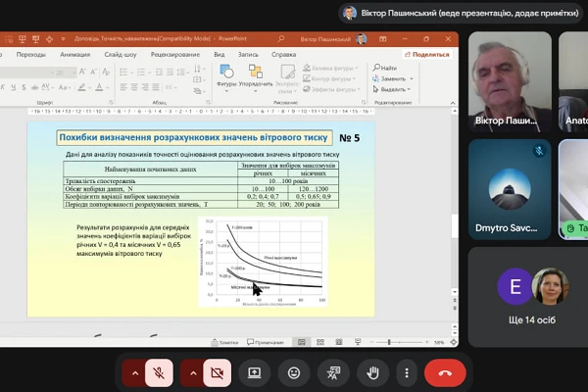Align text left
Image resolution: width=588 pixels, height=392 pixels.
123,87
